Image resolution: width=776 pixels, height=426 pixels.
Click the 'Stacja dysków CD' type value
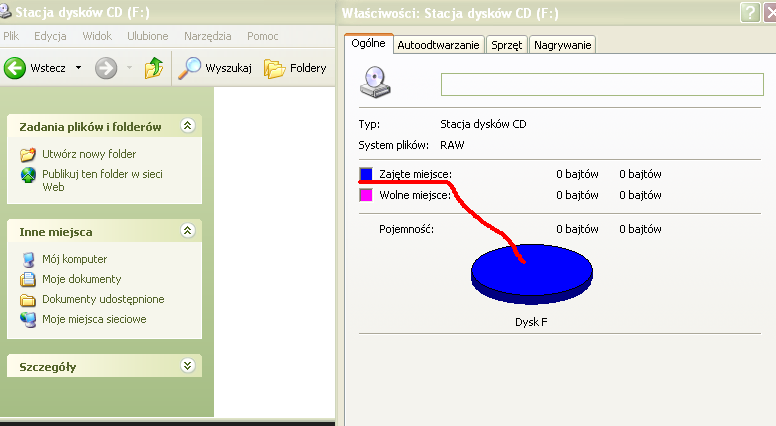pos(483,124)
